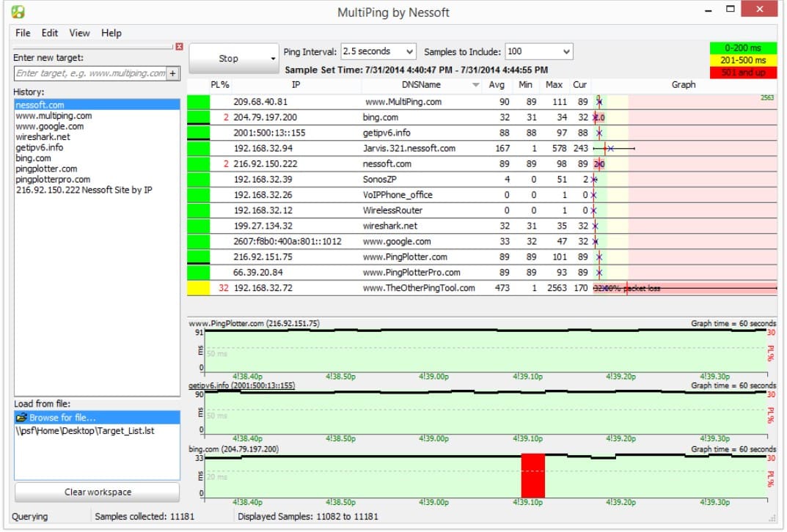Select www.multiping.com in History list
Screen dimensions: 787x532
tap(54, 115)
